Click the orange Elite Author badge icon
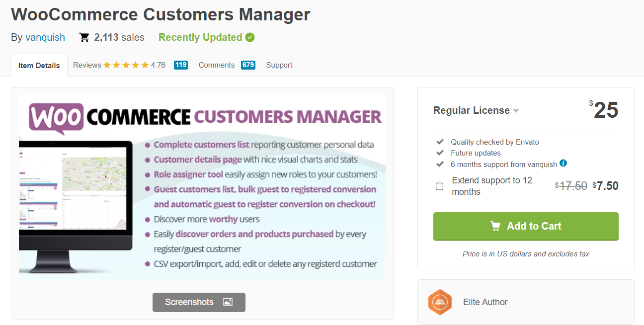The height and width of the screenshot is (325, 644). click(440, 302)
